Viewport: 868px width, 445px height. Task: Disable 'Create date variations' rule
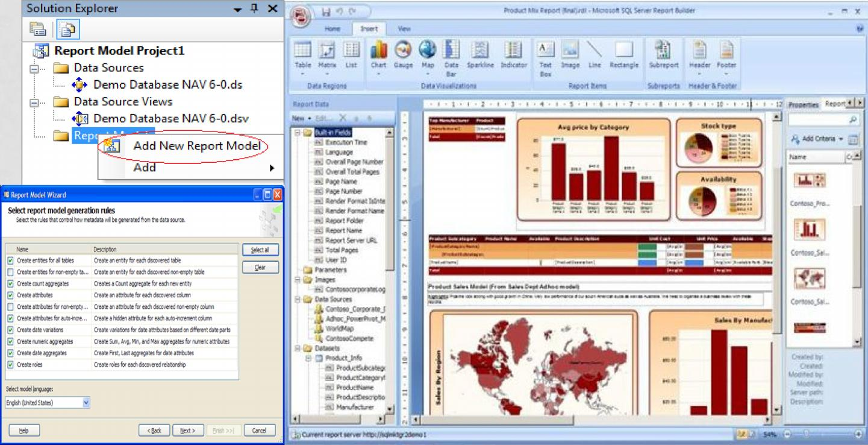11,330
